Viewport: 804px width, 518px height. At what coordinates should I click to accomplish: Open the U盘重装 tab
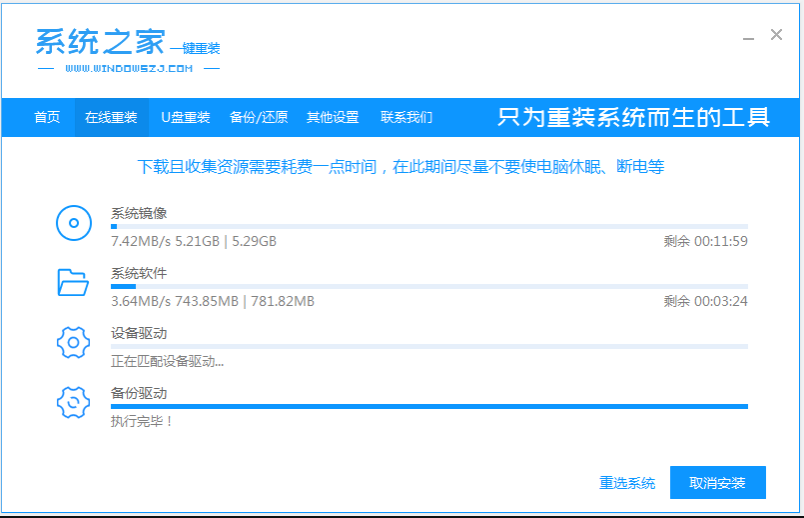pos(186,117)
